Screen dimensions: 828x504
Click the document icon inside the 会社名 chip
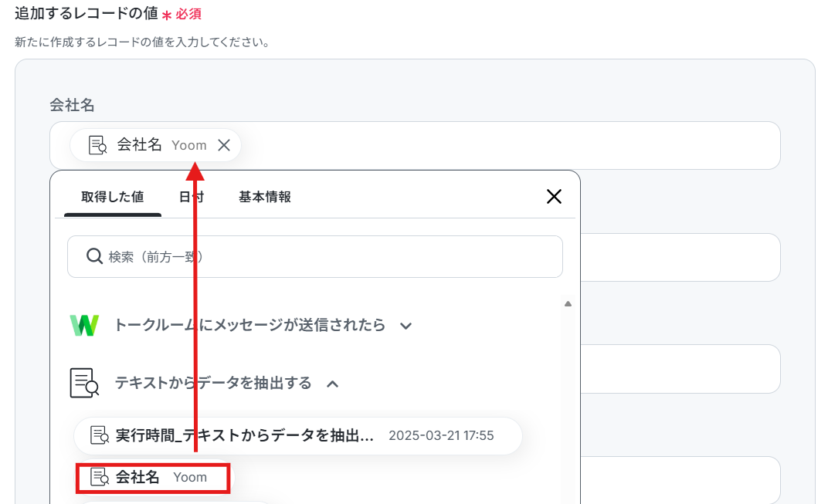(x=97, y=145)
